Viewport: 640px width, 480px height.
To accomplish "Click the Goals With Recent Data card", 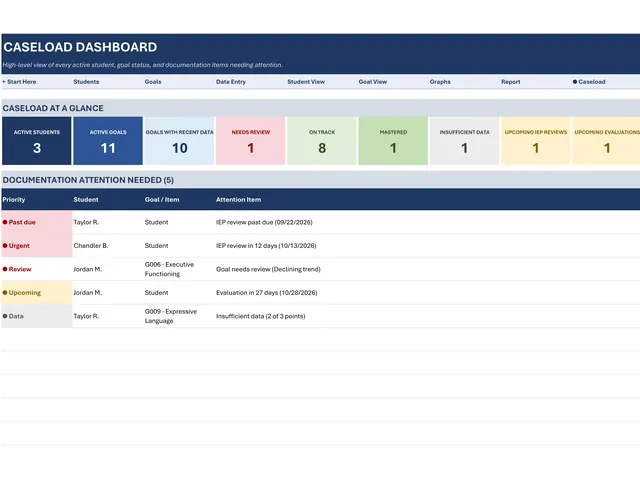I will tap(180, 141).
